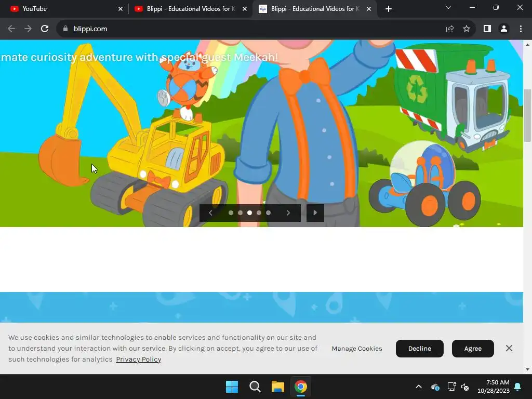Open the Privacy Policy link
The height and width of the screenshot is (399, 532).
click(138, 360)
